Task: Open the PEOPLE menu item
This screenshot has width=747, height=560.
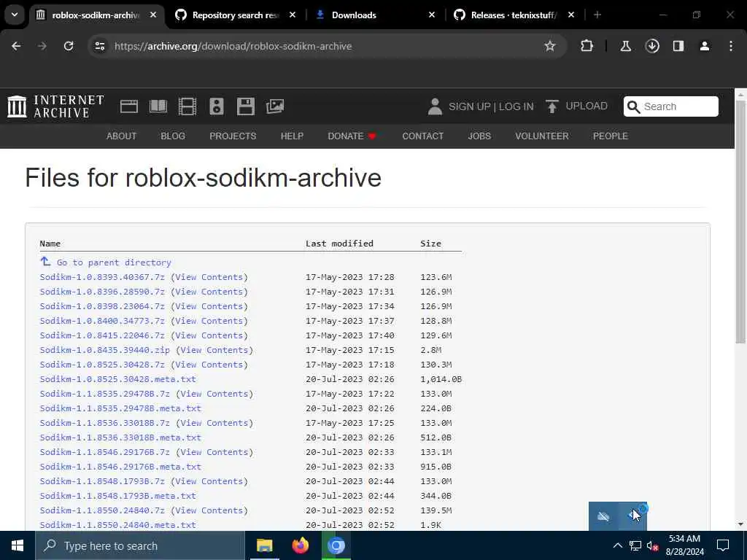Action: tap(611, 136)
